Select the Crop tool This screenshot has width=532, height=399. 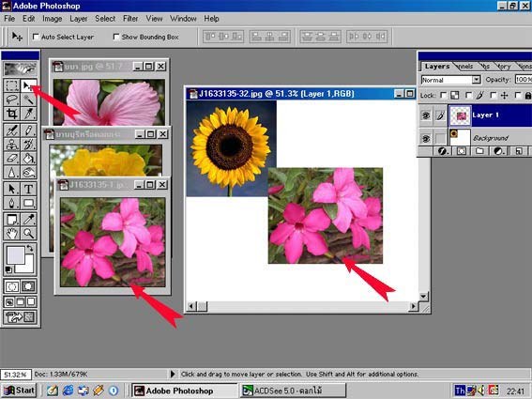coord(11,114)
